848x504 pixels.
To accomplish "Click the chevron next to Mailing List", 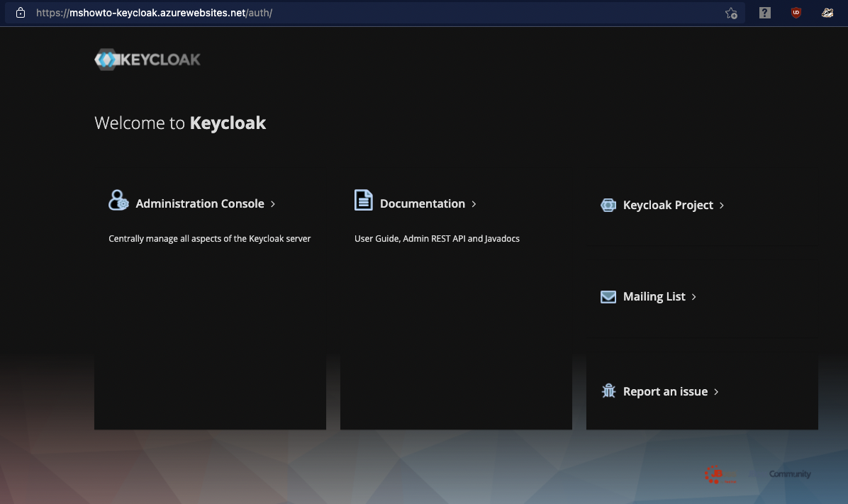I will tap(694, 297).
